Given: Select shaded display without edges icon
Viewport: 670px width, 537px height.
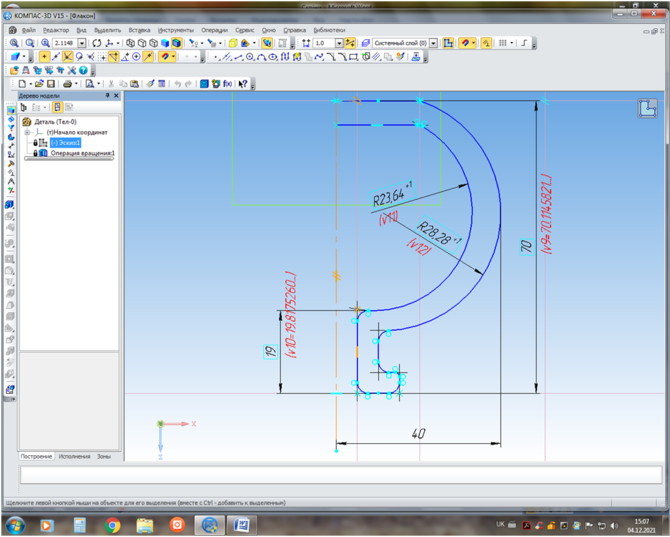Looking at the screenshot, I should pos(165,43).
